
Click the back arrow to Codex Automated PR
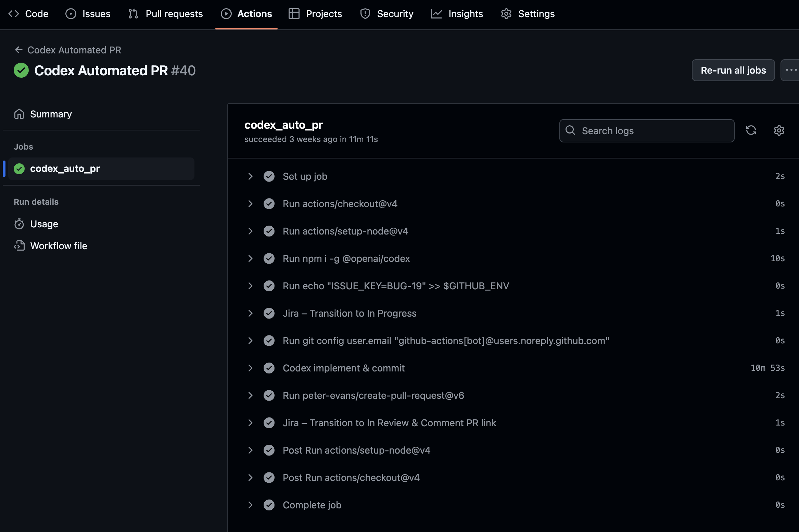[19, 50]
